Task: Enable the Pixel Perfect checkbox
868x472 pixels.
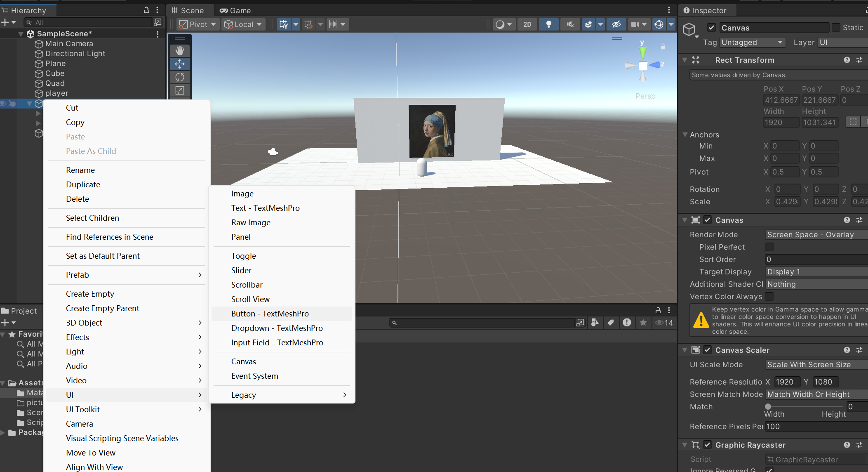Action: (x=769, y=247)
